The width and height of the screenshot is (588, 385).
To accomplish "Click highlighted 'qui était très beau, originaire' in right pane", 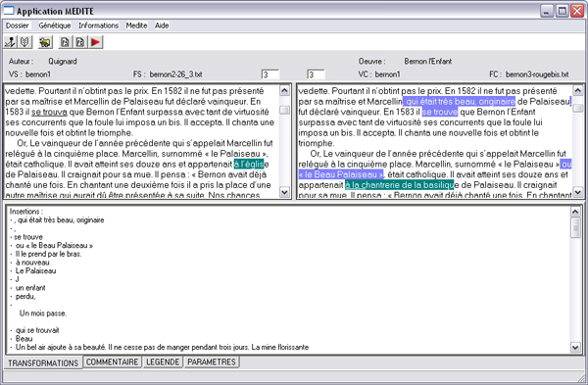I will (x=459, y=101).
